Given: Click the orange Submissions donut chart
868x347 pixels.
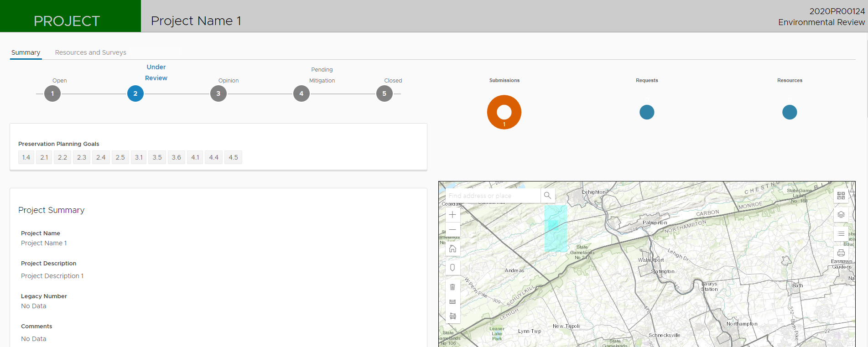Looking at the screenshot, I should click(x=504, y=112).
